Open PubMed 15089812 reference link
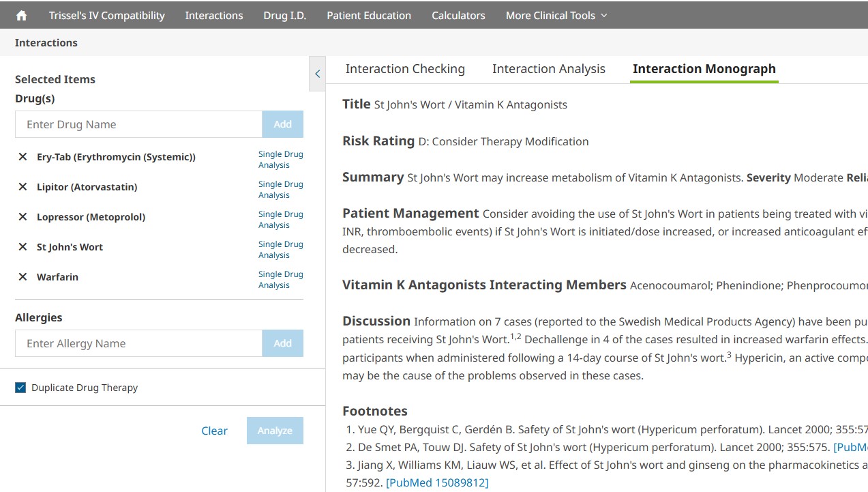This screenshot has width=868, height=492. (x=437, y=482)
